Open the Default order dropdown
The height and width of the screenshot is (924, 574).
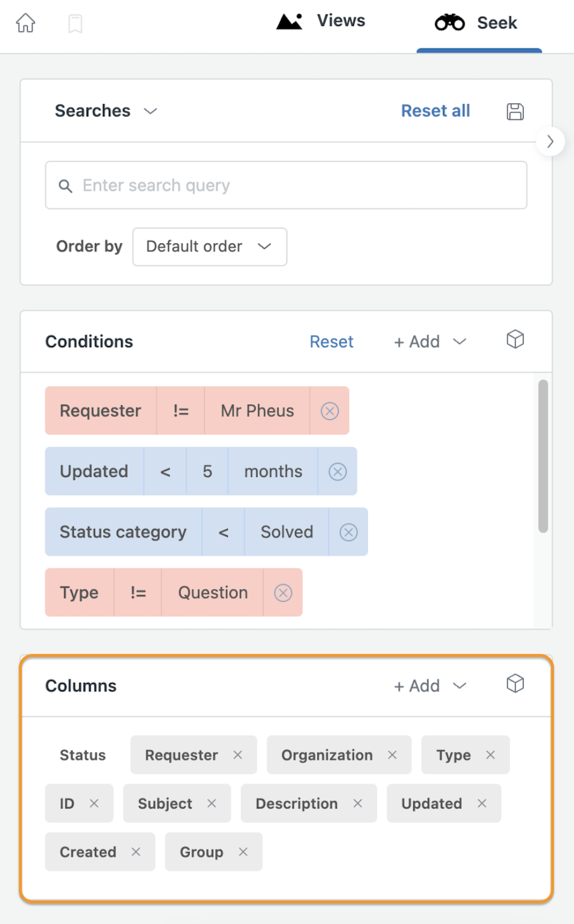tap(210, 247)
